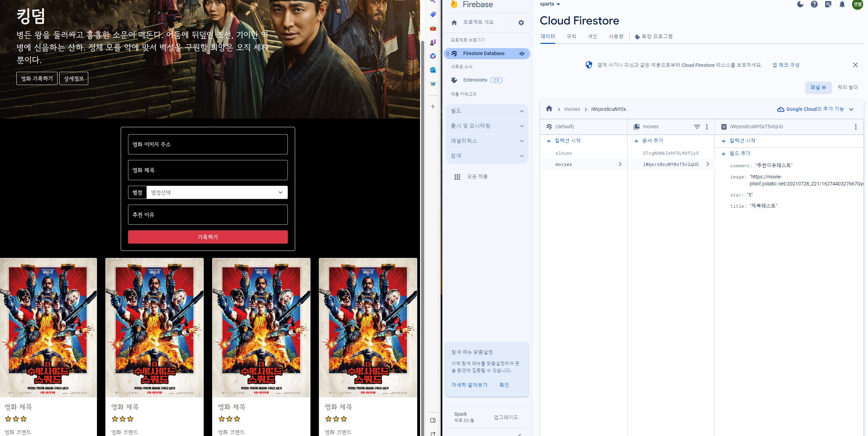Collapse the Firebase navigation menu chevron

520,434
